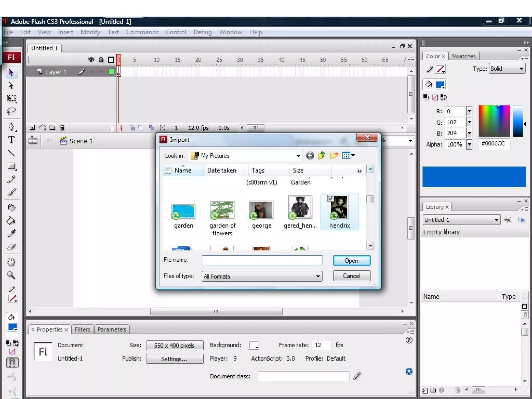Select the Lasso tool
The width and height of the screenshot is (532, 399).
(x=11, y=111)
